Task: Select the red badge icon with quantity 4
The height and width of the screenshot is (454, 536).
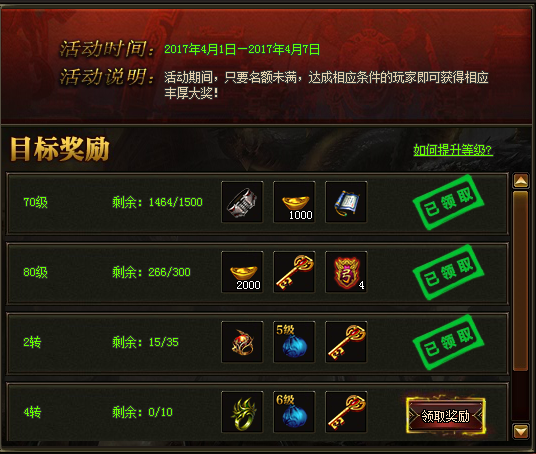Action: coord(346,272)
